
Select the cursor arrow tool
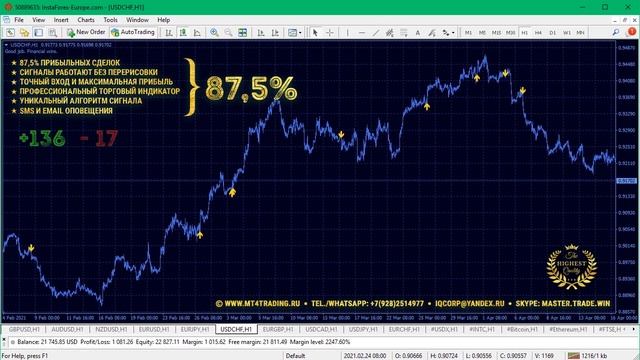tap(315, 32)
